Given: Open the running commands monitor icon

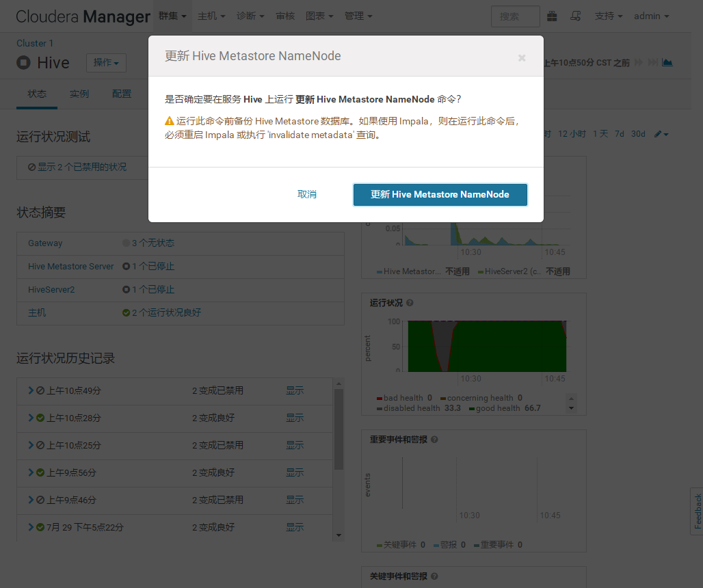Looking at the screenshot, I should (x=576, y=16).
